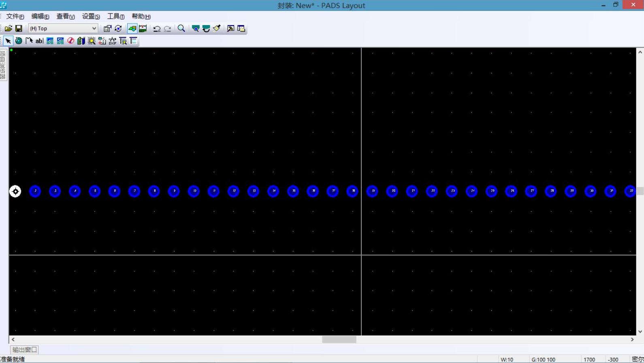Save the decal with the floppy icon
Screen dimensions: 644x363
(x=19, y=28)
